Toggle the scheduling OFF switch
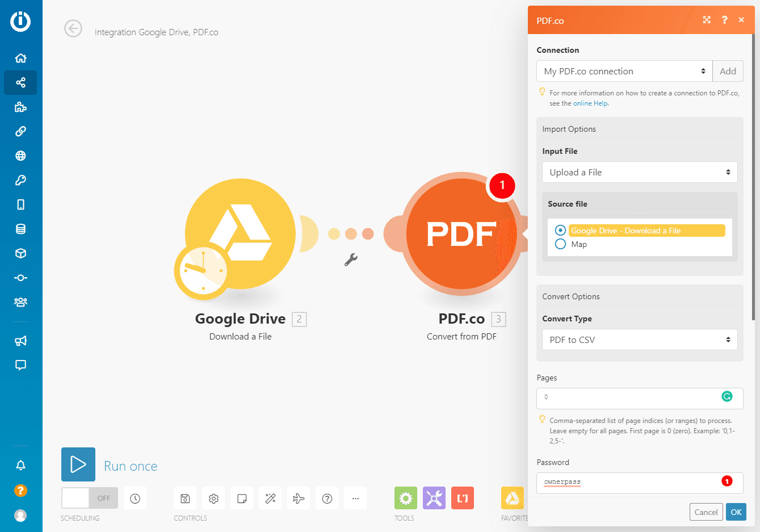The width and height of the screenshot is (760, 532). click(x=90, y=499)
